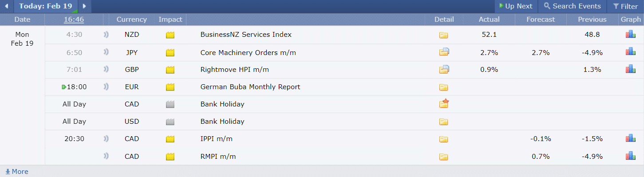644x177 pixels.
Task: Click the 16:46 time setting link
Action: (x=74, y=20)
